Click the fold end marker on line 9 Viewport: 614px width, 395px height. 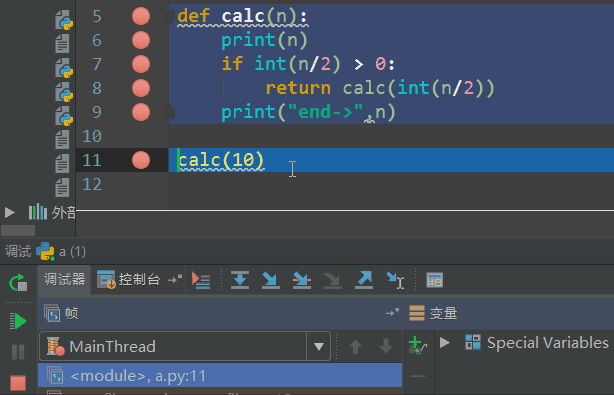[x=168, y=112]
